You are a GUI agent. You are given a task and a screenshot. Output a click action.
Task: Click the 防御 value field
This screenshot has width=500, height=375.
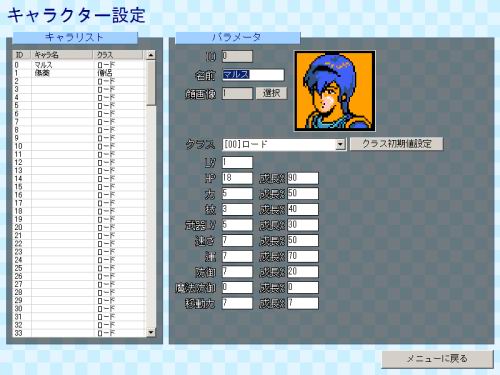click(237, 272)
